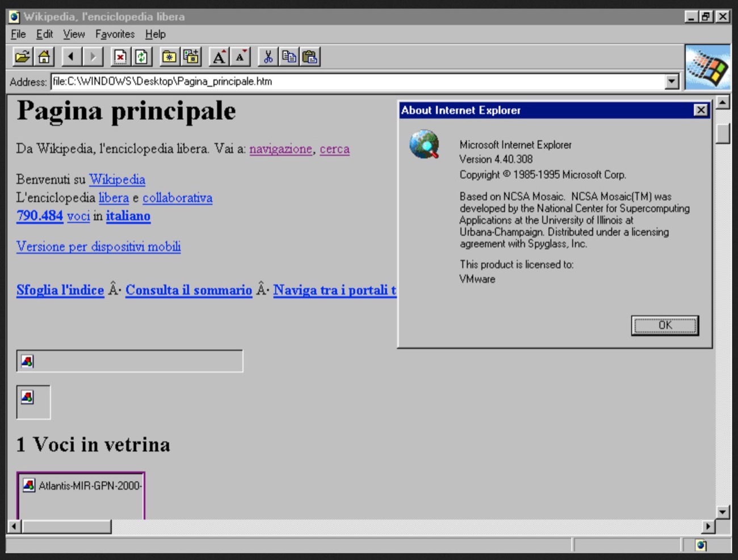The height and width of the screenshot is (560, 738).
Task: Click the vertical scrollbar thumb
Action: [x=723, y=134]
